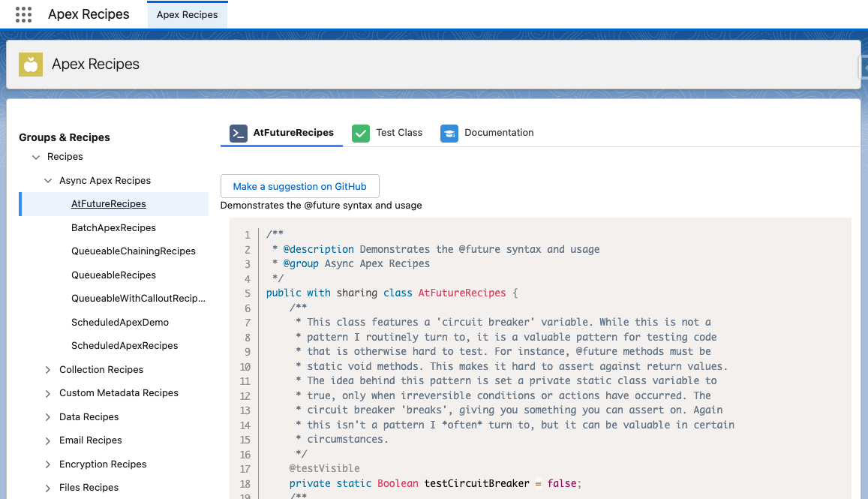Click the Apex Recipes apple logo icon
The width and height of the screenshot is (868, 499).
(31, 65)
